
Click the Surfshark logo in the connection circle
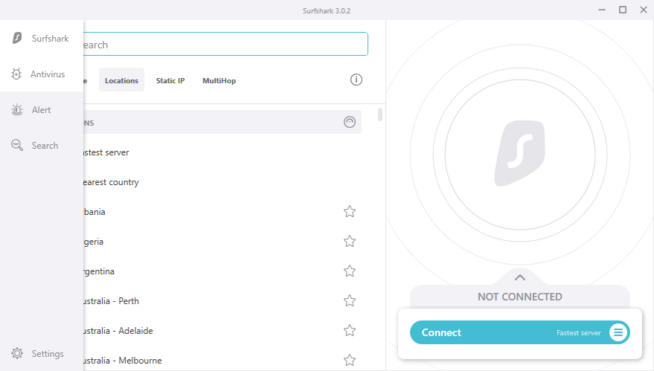[x=520, y=153]
